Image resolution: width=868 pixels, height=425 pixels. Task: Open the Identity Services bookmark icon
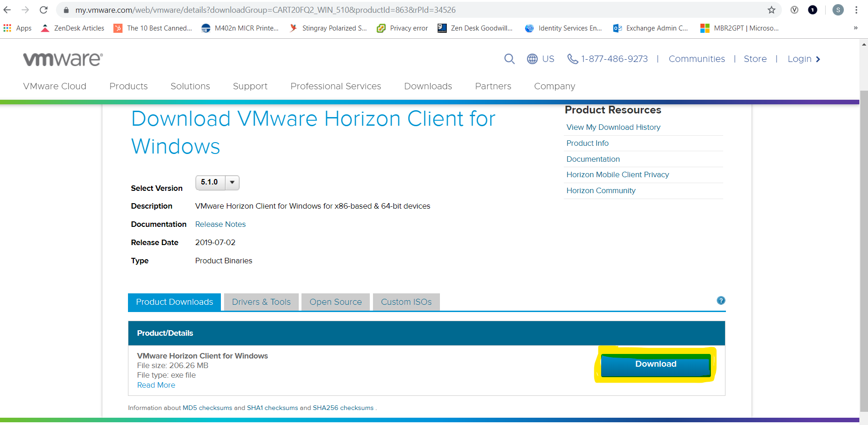tap(529, 28)
